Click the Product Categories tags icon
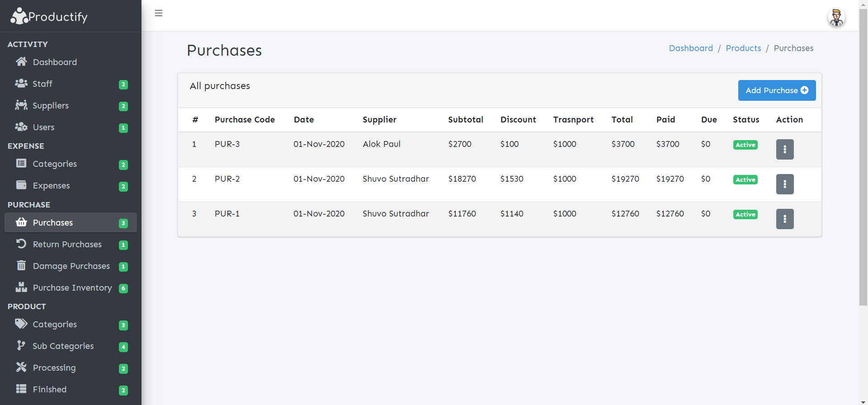This screenshot has width=868, height=405. [21, 324]
